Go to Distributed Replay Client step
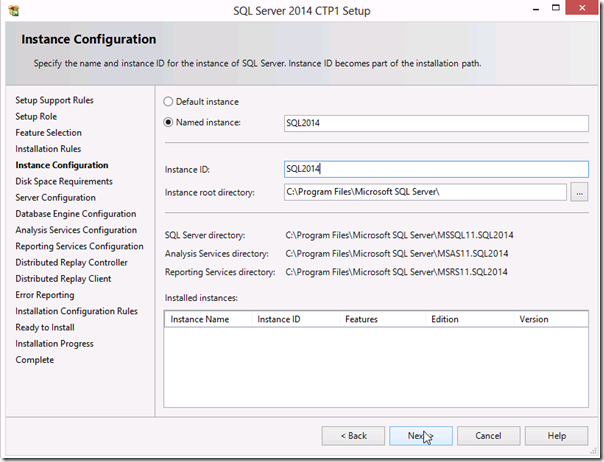The image size is (604, 462). tap(63, 279)
